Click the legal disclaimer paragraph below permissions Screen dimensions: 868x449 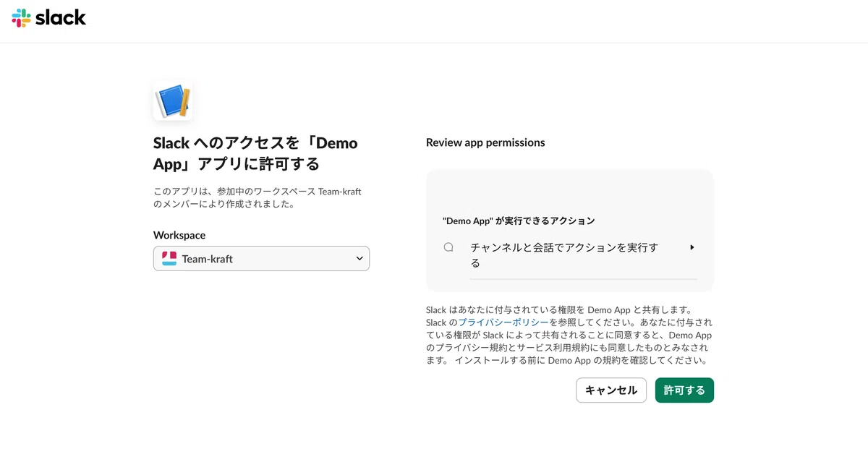pyautogui.click(x=569, y=335)
